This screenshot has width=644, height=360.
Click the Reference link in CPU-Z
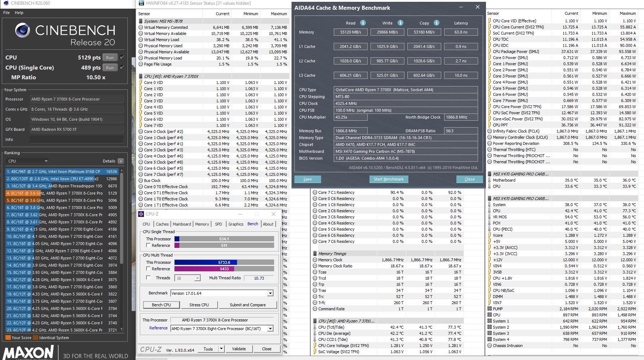(x=158, y=328)
